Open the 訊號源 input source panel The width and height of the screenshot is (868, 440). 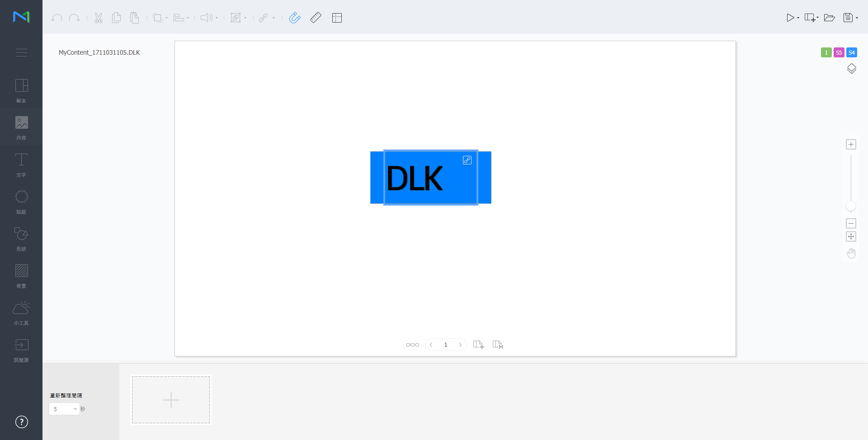(21, 350)
